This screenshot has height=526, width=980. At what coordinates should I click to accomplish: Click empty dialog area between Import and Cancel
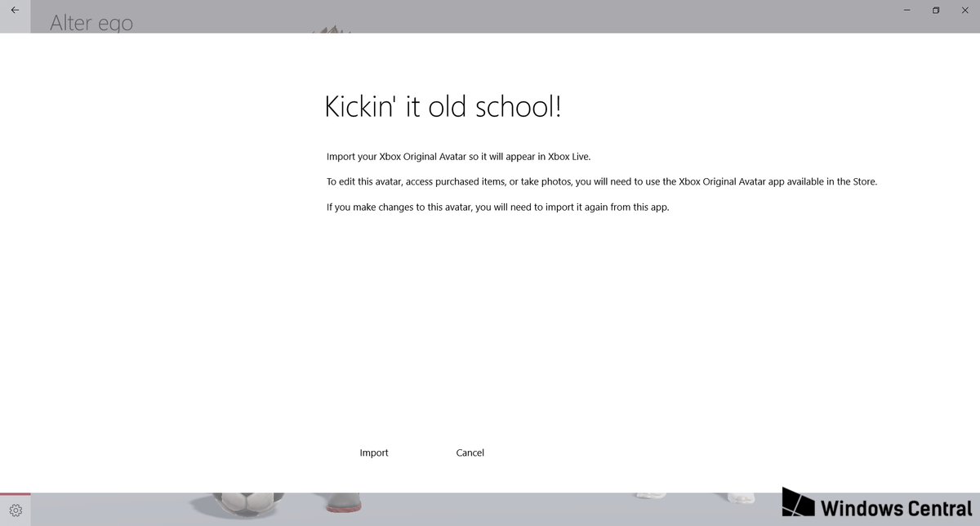(422, 452)
